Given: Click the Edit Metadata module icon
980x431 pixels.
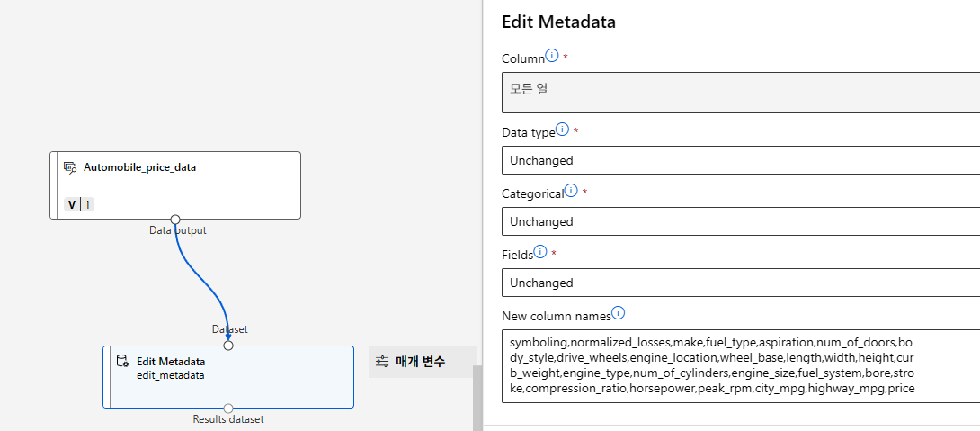Looking at the screenshot, I should 122,362.
